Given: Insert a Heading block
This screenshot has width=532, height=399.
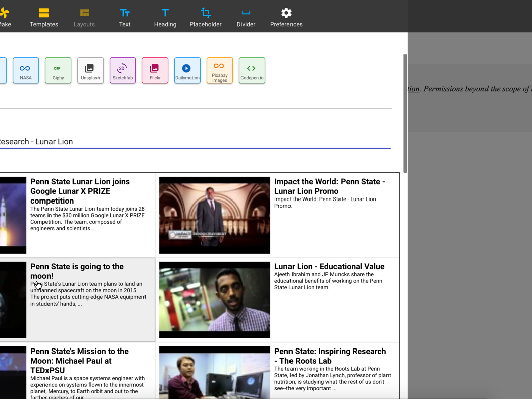Looking at the screenshot, I should [x=165, y=17].
